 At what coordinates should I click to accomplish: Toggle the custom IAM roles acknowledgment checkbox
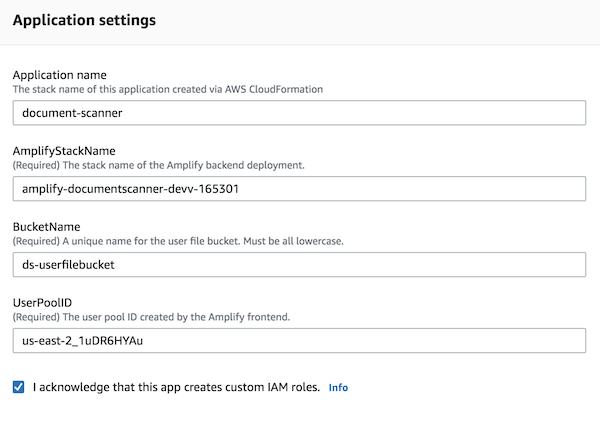(x=19, y=387)
